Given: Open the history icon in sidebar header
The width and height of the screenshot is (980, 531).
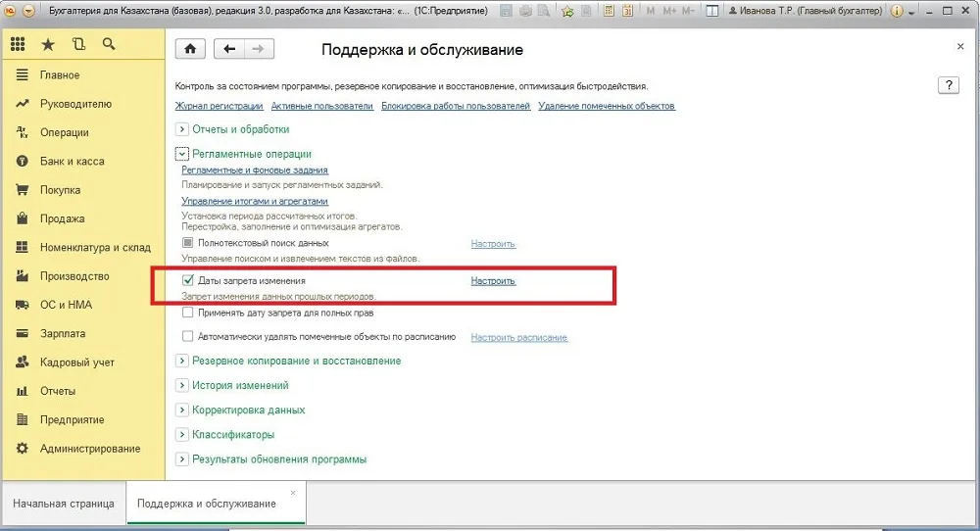Looking at the screenshot, I should coord(78,44).
